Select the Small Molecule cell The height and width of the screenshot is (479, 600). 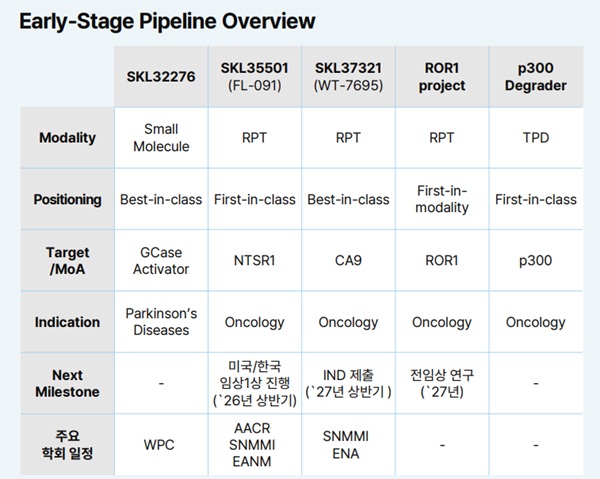(x=160, y=138)
